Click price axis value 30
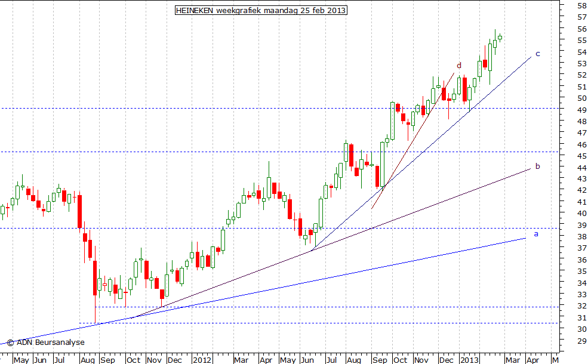This screenshot has width=588, height=364. (582, 329)
